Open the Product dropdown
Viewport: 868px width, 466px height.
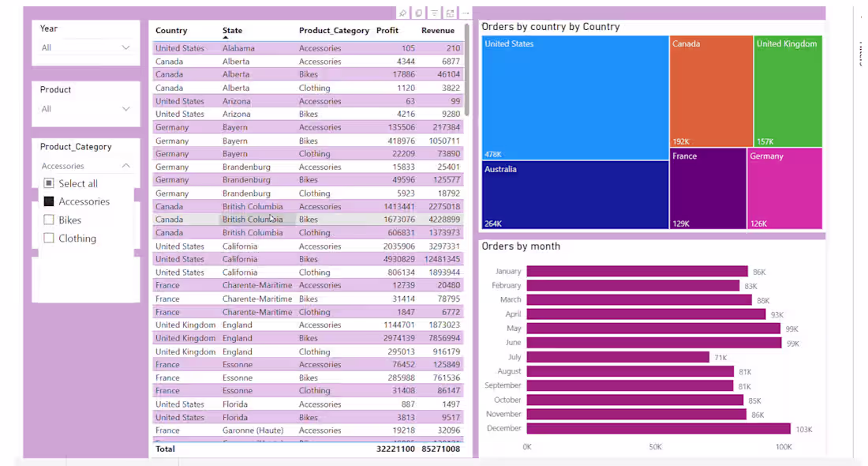[126, 108]
